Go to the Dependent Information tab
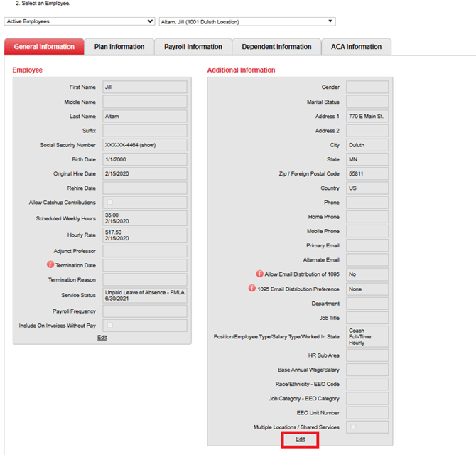The image size is (476, 455). 276,47
